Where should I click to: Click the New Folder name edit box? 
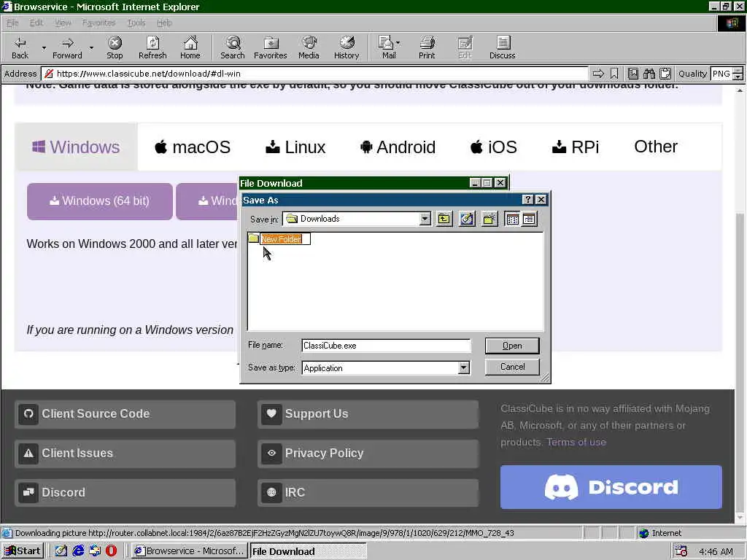[285, 239]
